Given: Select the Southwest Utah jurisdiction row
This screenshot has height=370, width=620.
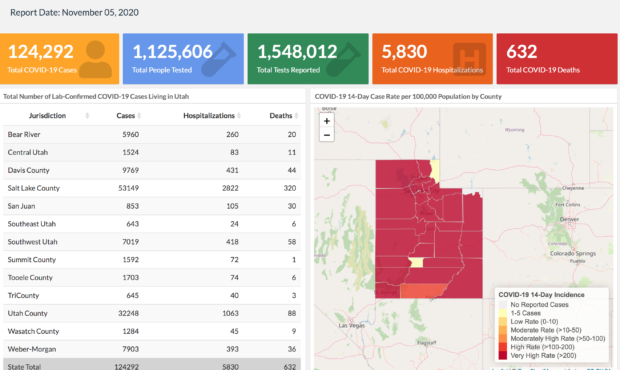Looking at the screenshot, I should [x=152, y=242].
